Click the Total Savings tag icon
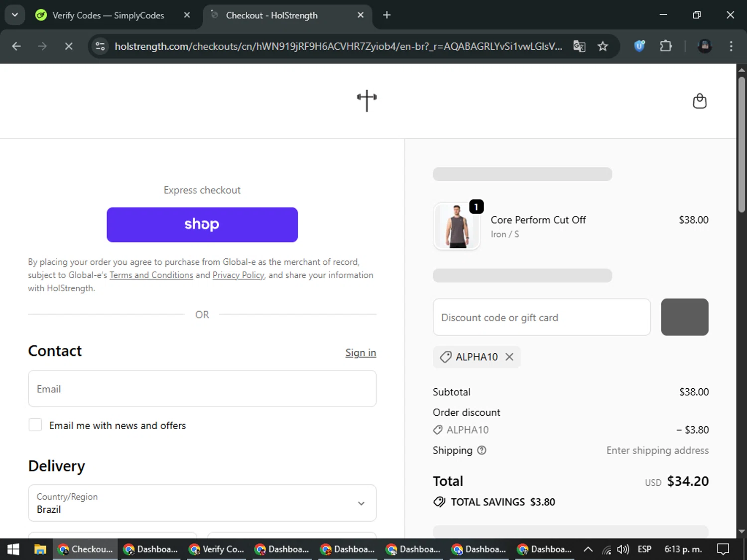 tap(439, 502)
